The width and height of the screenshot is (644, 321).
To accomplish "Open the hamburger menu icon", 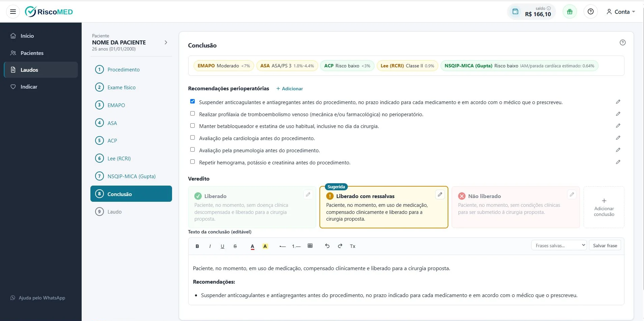I will pos(13,11).
